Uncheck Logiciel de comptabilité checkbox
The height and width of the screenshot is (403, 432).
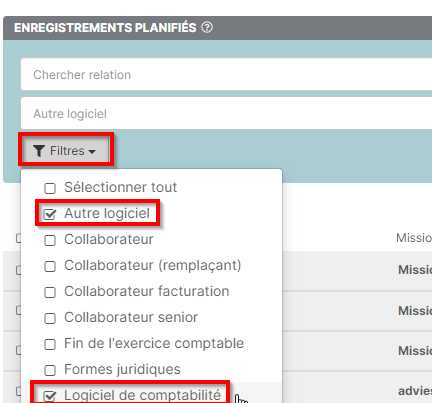click(50, 396)
